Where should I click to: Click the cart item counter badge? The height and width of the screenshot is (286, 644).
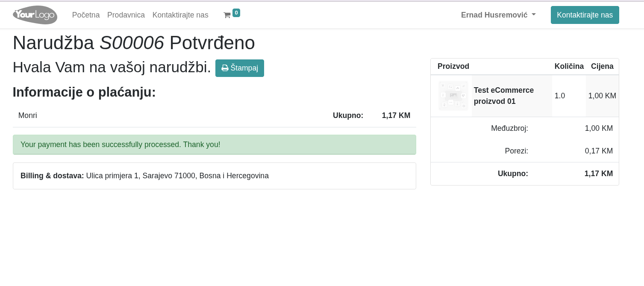236,13
